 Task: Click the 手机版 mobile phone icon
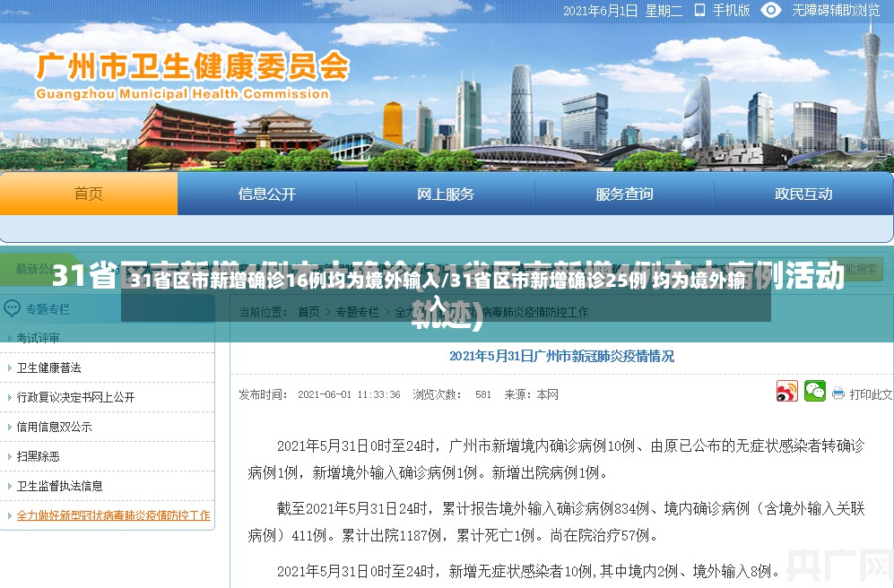pos(699,10)
